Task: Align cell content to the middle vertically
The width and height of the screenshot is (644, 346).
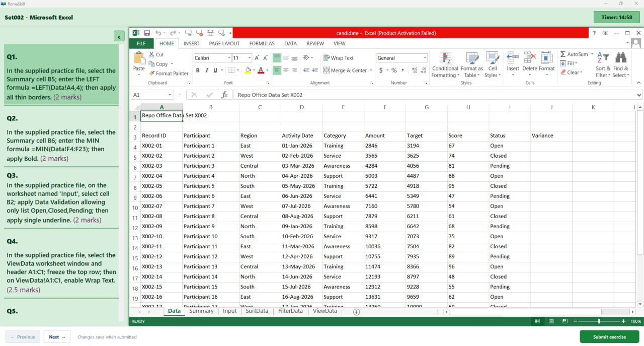Action: click(x=285, y=58)
